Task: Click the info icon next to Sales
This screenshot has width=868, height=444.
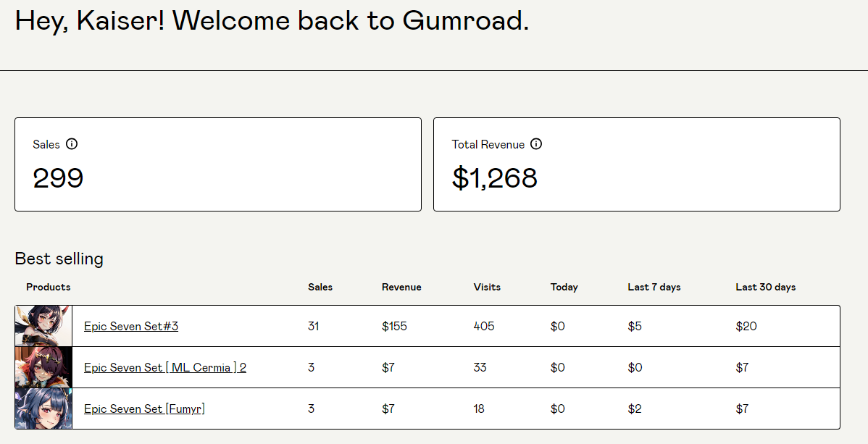Action: point(72,144)
